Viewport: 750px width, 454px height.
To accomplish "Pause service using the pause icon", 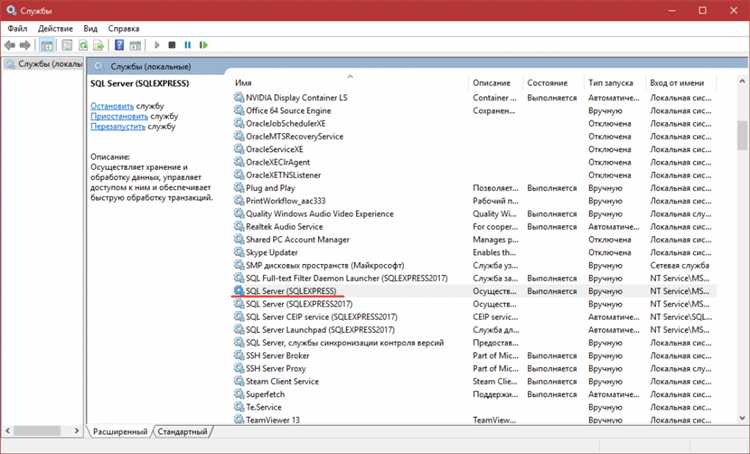I will tap(188, 45).
